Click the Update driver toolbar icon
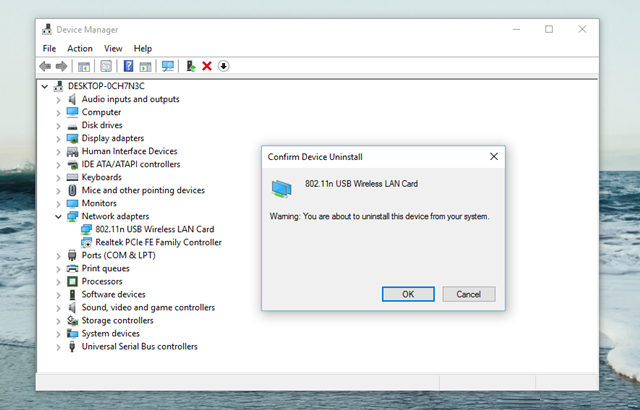Image resolution: width=640 pixels, height=410 pixels. click(190, 66)
